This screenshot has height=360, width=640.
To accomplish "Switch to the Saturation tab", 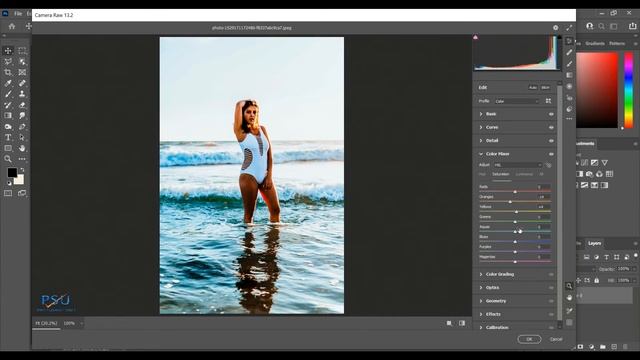I will coord(501,174).
